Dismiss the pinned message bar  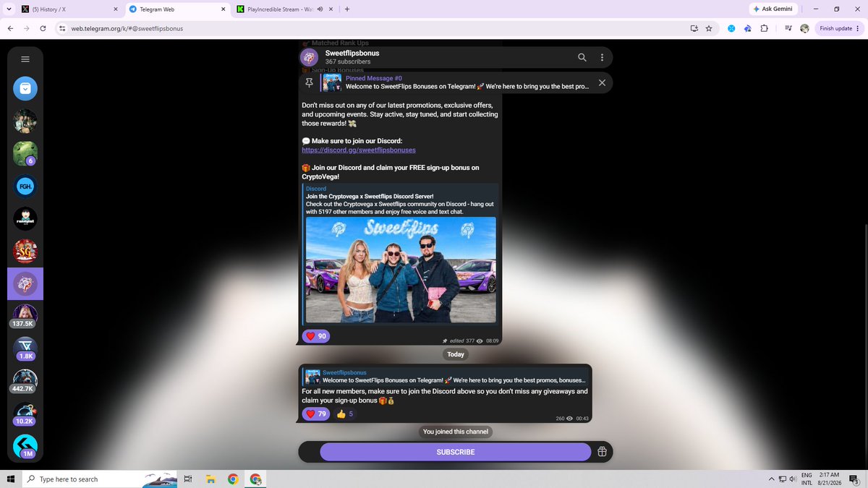point(602,82)
